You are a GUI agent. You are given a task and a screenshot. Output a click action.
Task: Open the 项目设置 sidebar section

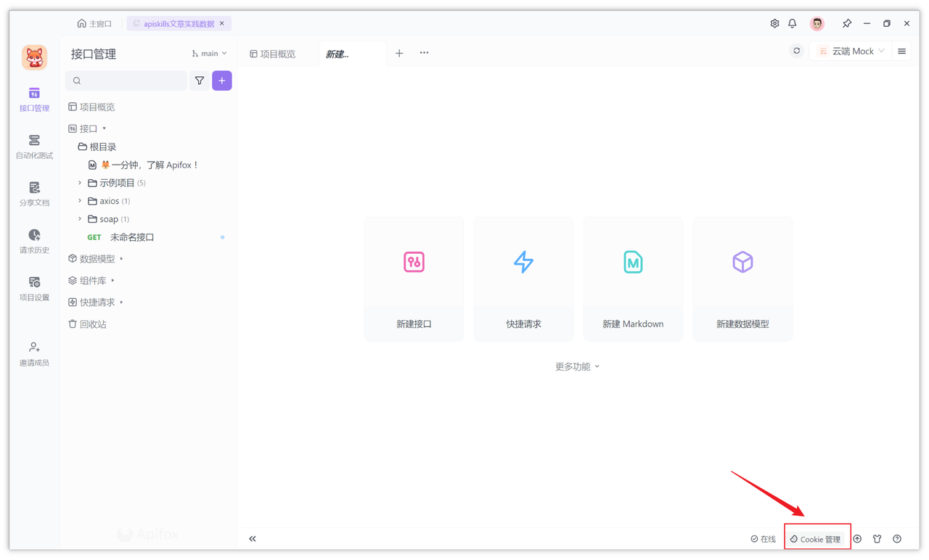pyautogui.click(x=34, y=289)
